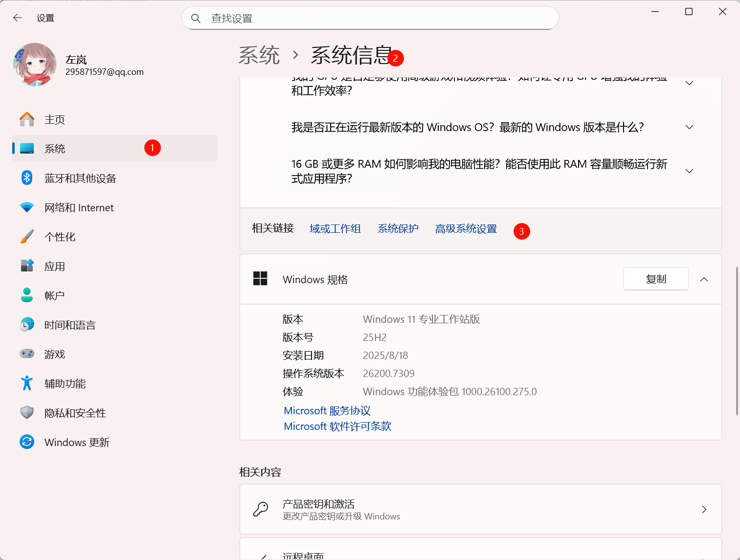This screenshot has width=740, height=560.
Task: Expand the latest Windows OS version question
Action: point(689,127)
